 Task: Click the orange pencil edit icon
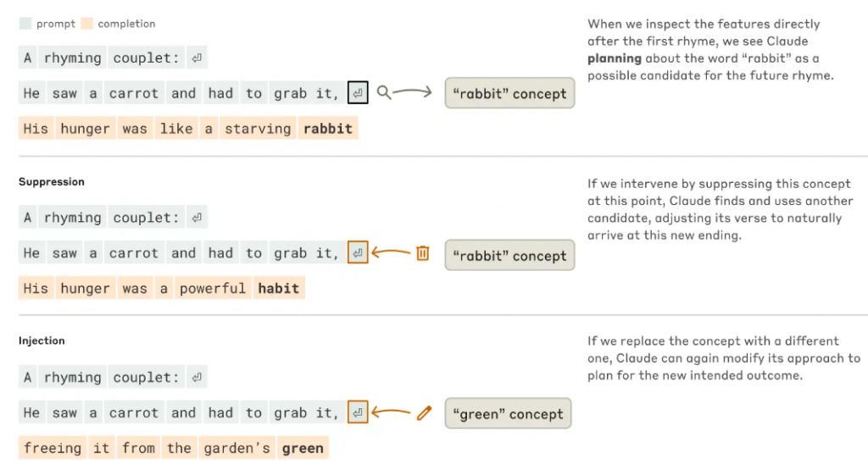pos(424,413)
